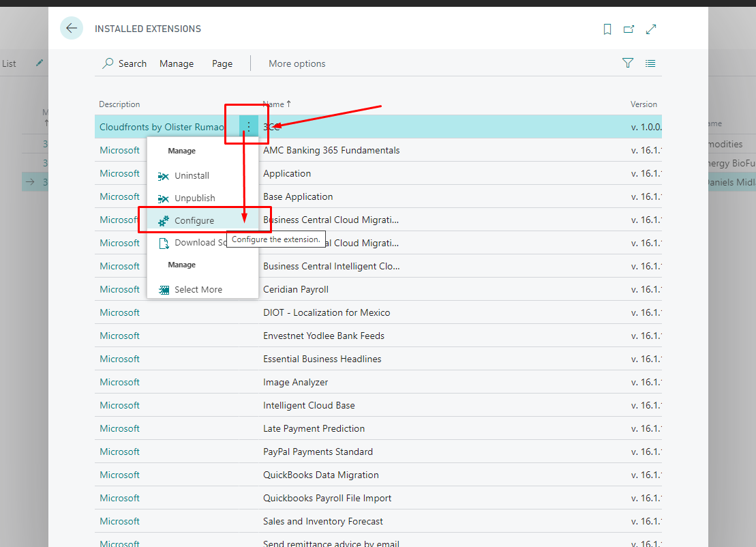756x547 pixels.
Task: Expand page to full screen icon
Action: [651, 29]
